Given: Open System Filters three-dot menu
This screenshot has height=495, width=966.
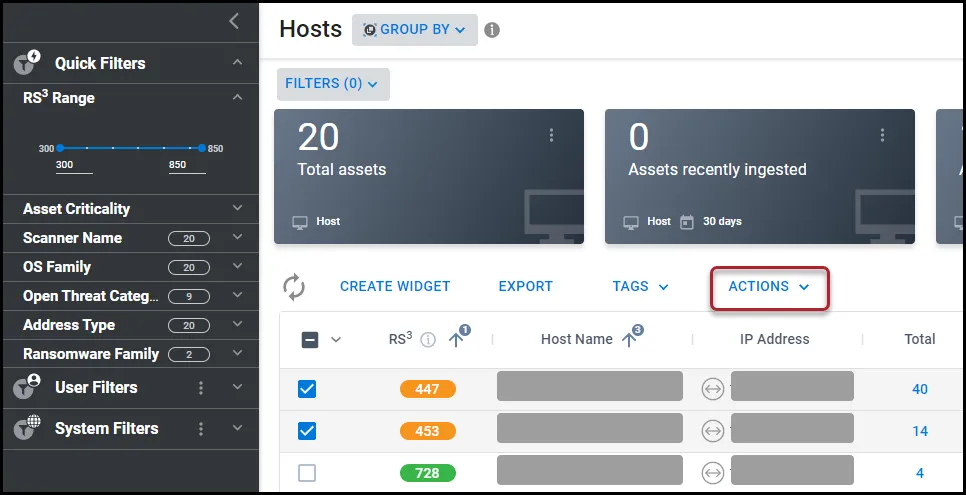Looking at the screenshot, I should pyautogui.click(x=201, y=428).
